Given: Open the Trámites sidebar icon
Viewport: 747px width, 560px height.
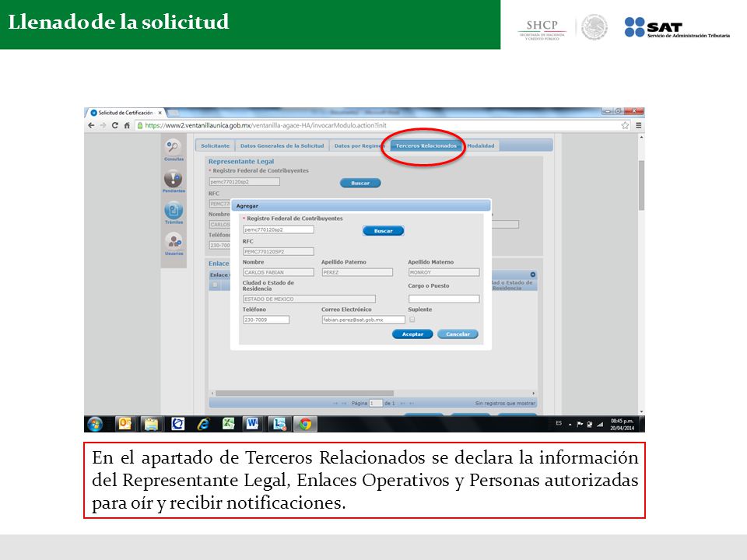Looking at the screenshot, I should (174, 210).
